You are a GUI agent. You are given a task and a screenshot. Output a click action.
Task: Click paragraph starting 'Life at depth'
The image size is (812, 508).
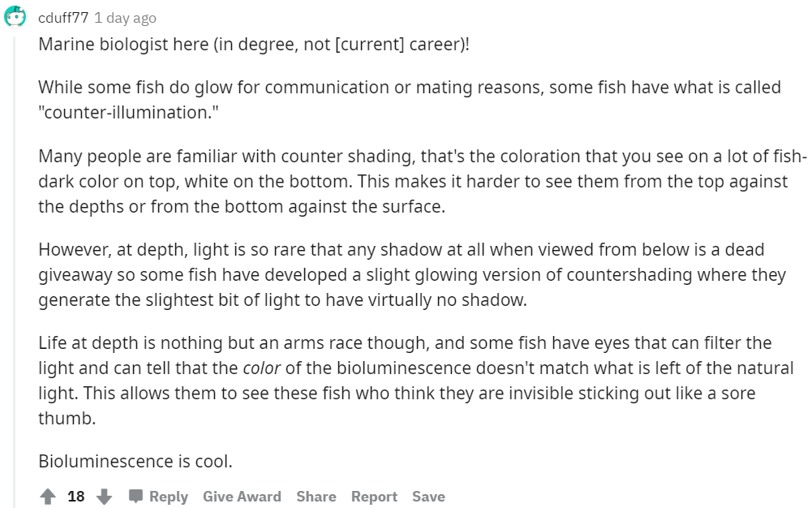click(x=416, y=380)
